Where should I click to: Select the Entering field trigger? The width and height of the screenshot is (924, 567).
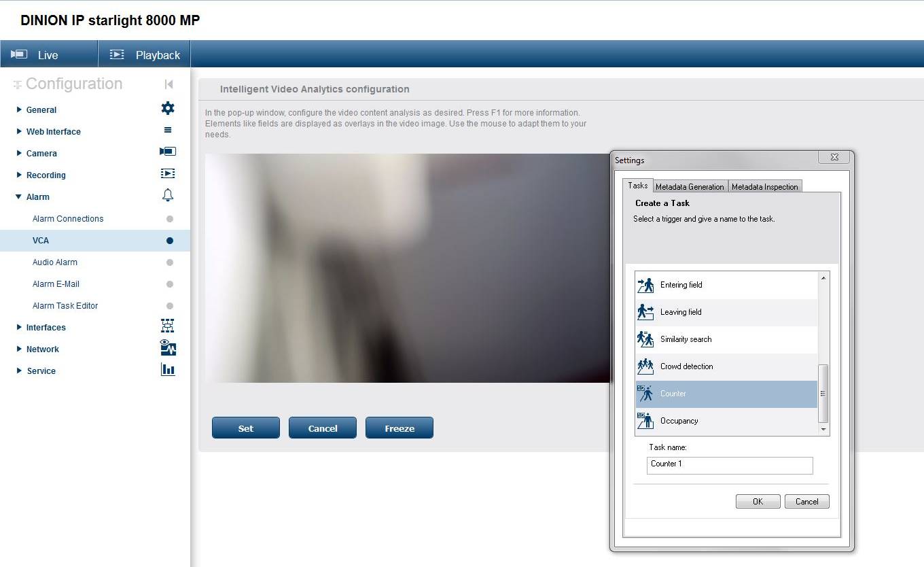(x=726, y=285)
